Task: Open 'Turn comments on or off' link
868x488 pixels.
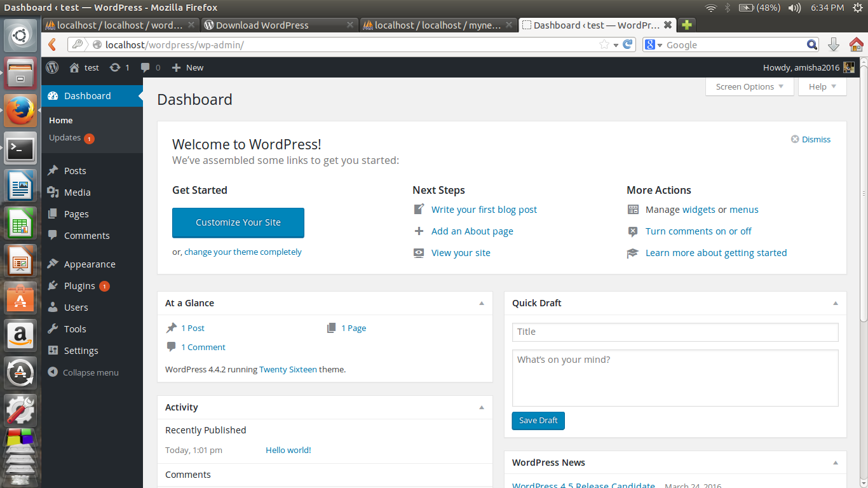Action: tap(698, 231)
